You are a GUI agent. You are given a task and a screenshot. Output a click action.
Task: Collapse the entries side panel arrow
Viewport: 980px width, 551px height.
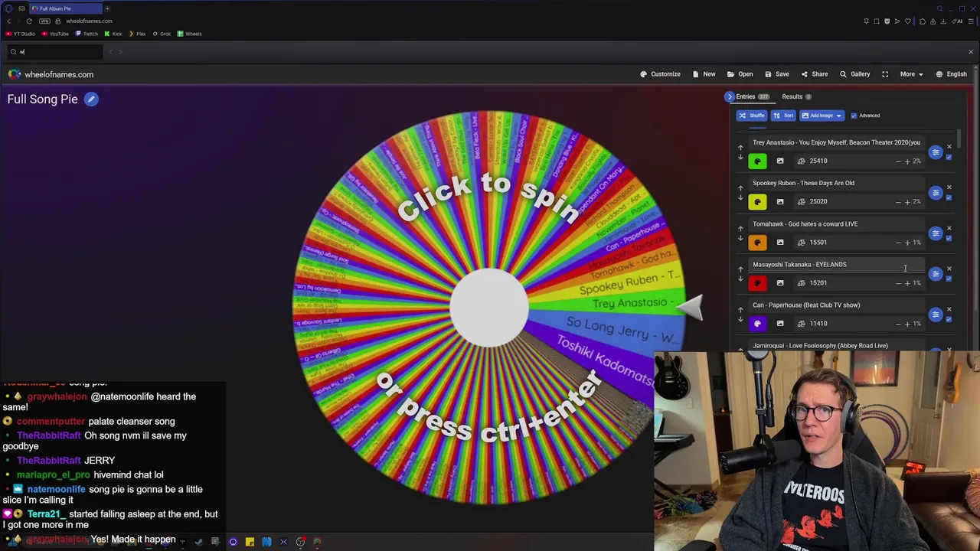(x=730, y=97)
